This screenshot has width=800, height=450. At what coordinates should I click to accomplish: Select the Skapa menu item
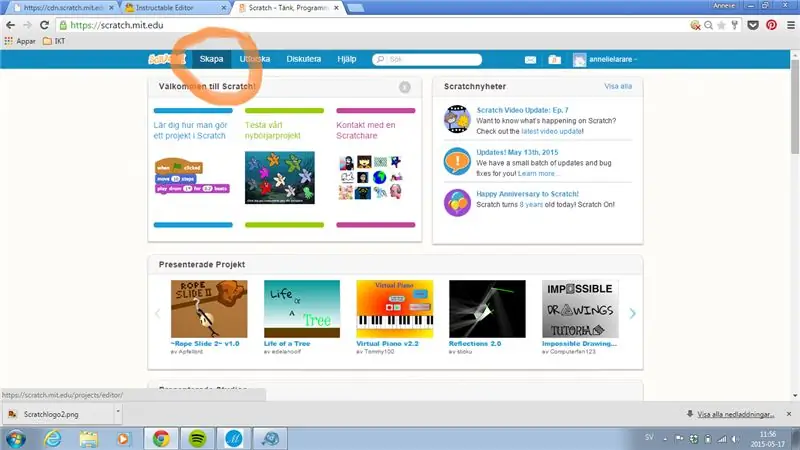coord(211,59)
